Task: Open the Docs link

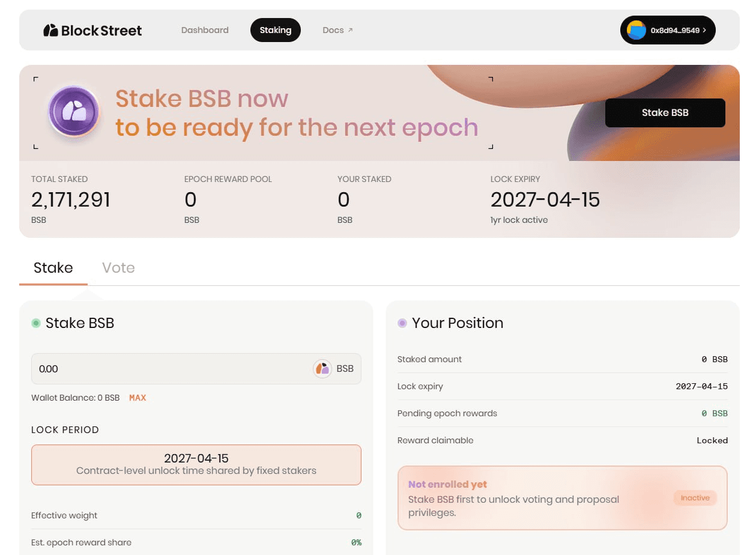Action: tap(333, 30)
